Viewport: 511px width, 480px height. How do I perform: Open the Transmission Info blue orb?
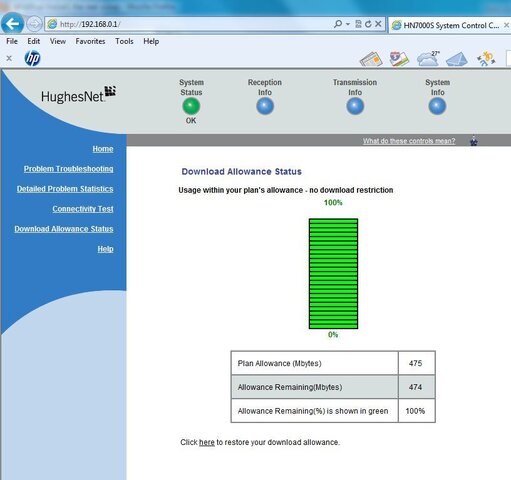point(355,106)
